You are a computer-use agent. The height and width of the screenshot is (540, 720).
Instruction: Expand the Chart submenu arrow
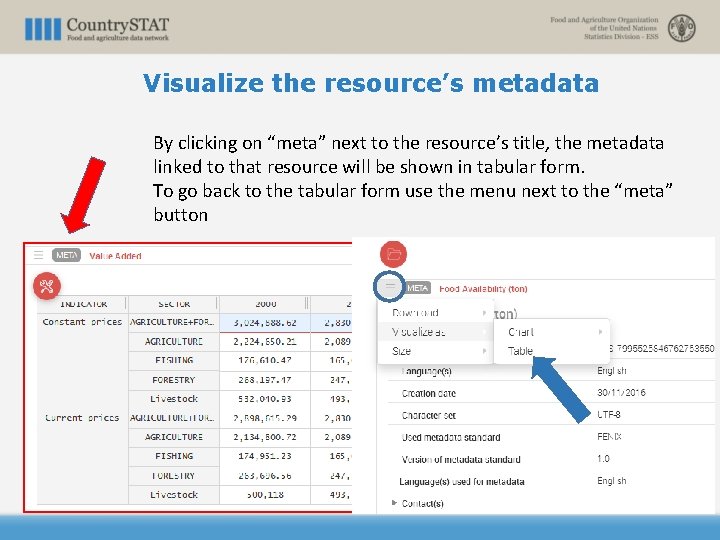600,332
